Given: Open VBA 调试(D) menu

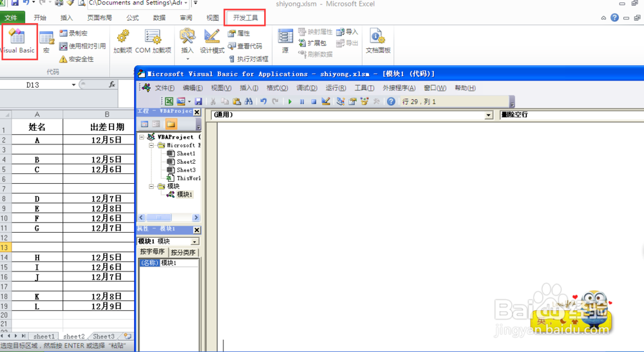Looking at the screenshot, I should click(x=307, y=88).
